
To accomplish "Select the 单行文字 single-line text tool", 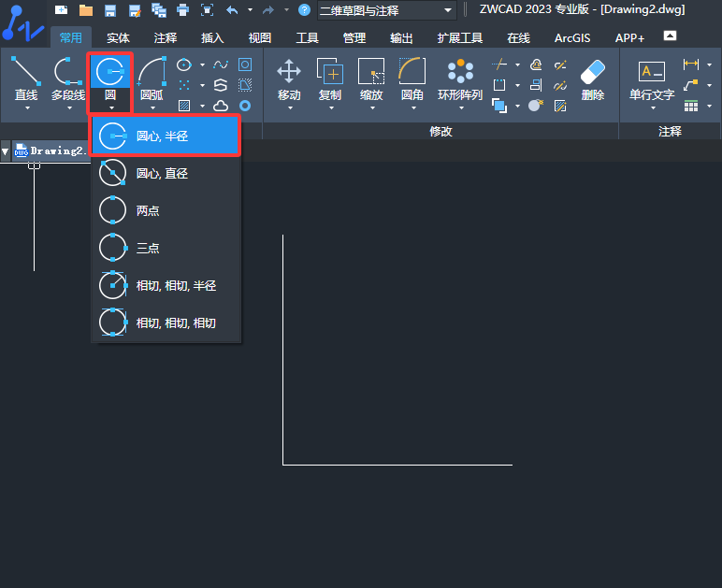I will tap(652, 80).
